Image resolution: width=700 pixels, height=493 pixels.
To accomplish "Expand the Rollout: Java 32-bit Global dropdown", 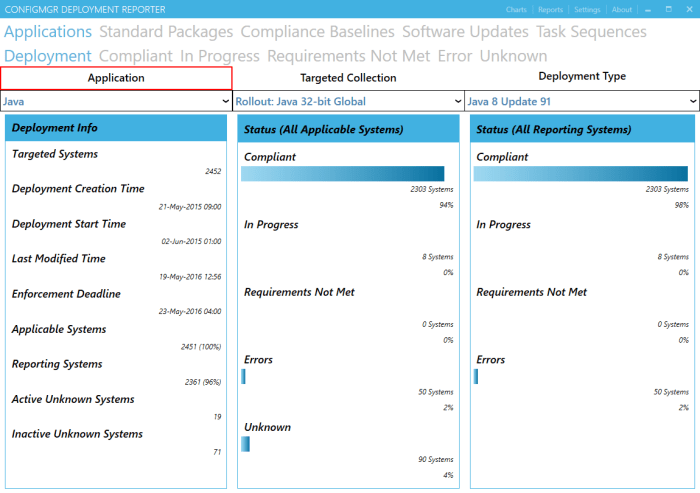I will click(349, 101).
